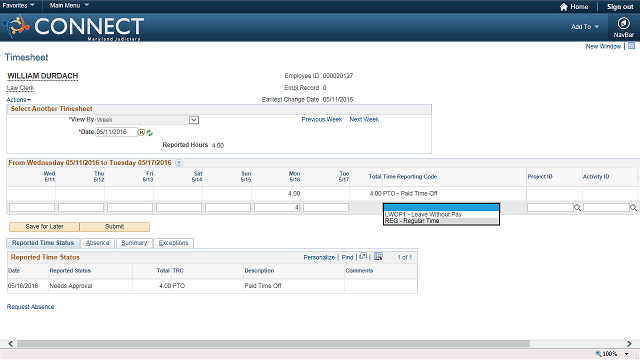The image size is (640, 360).
Task: Open the Activity ID lookup magnifier
Action: coord(633,208)
